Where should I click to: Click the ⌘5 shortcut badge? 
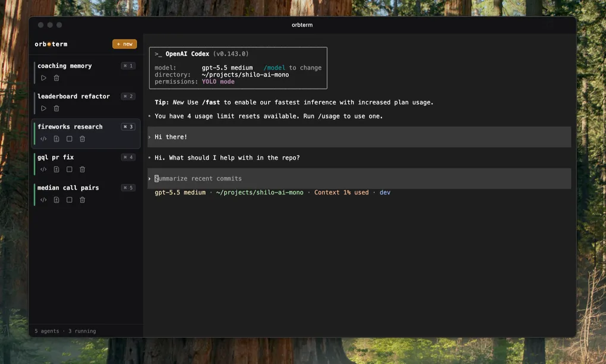point(128,188)
